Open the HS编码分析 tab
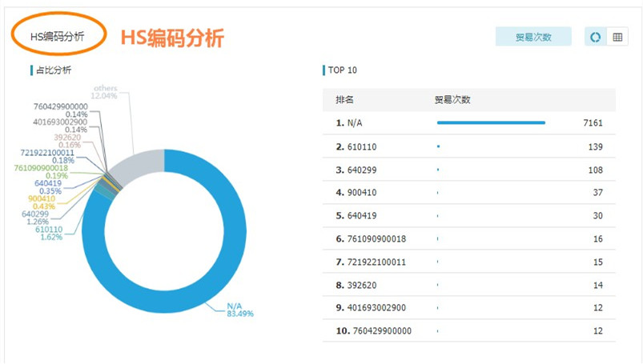The image size is (643, 364). click(58, 37)
